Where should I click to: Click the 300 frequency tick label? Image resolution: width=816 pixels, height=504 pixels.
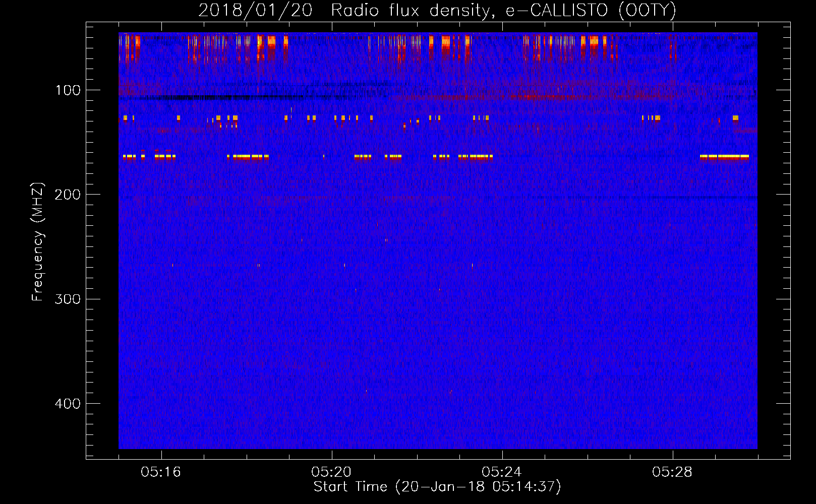(x=68, y=299)
